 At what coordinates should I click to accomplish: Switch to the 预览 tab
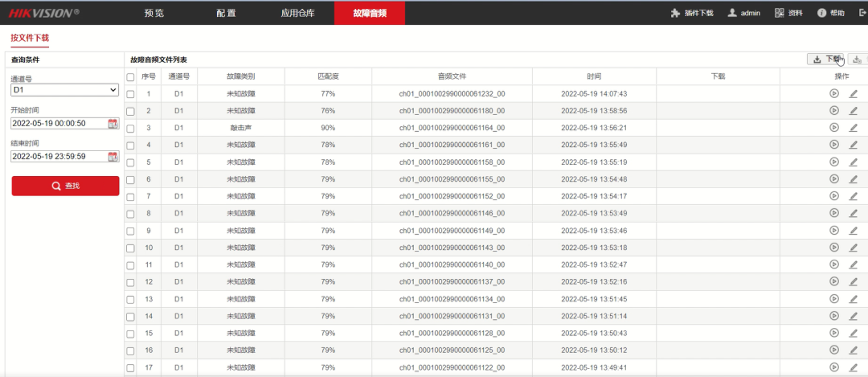click(154, 13)
